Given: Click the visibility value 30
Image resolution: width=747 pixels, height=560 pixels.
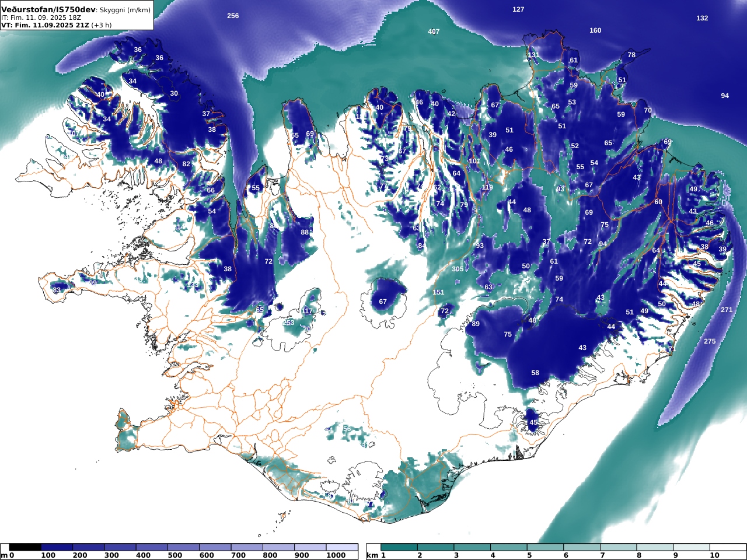Looking at the screenshot, I should (x=174, y=93).
